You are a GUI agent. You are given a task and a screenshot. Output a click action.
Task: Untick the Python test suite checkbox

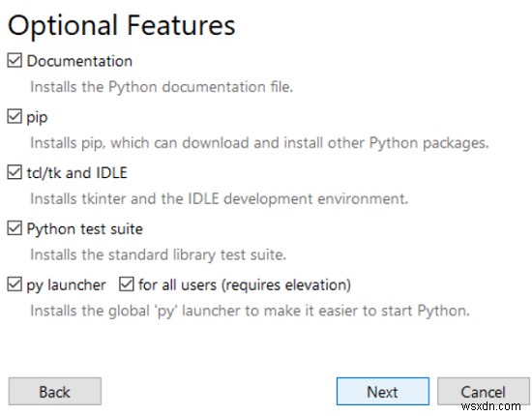(x=15, y=228)
